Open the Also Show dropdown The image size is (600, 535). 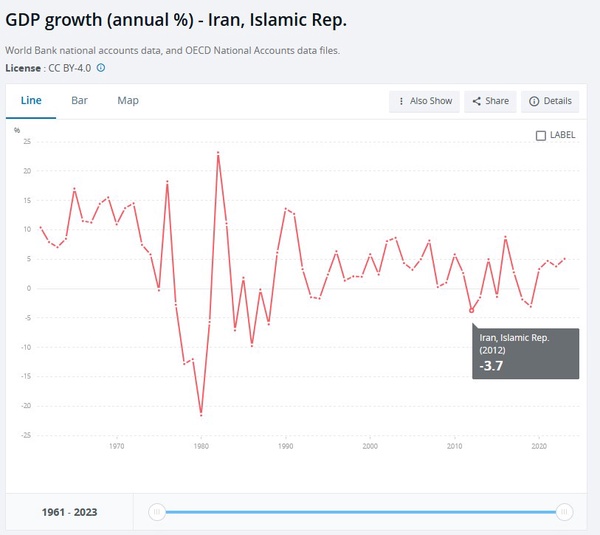pyautogui.click(x=424, y=101)
